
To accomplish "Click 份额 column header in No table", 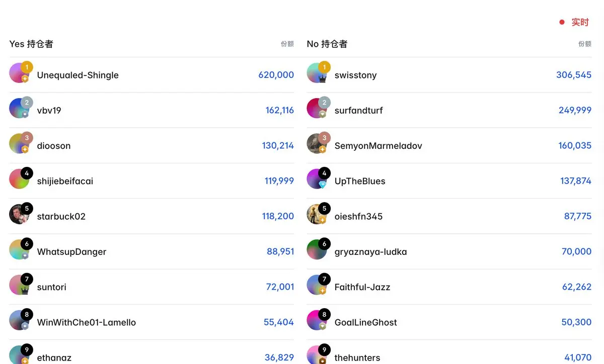I will 585,44.
